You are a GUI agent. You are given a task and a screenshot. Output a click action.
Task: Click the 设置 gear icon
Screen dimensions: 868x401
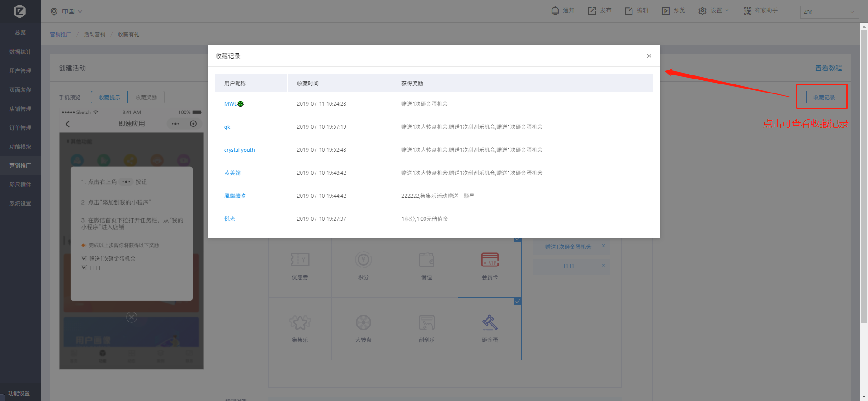pos(702,11)
